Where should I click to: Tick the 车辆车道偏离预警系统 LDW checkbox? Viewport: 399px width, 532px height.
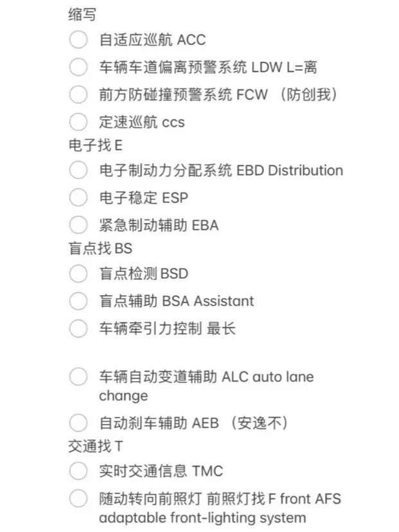pyautogui.click(x=78, y=67)
